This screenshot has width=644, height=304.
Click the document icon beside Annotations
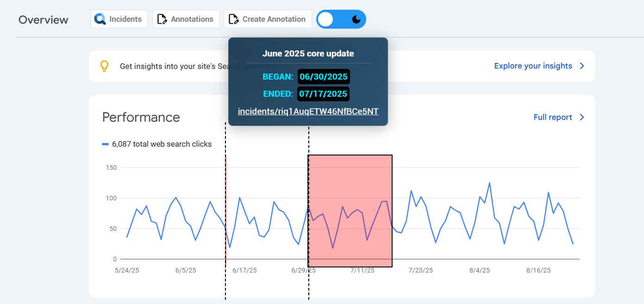click(x=162, y=19)
